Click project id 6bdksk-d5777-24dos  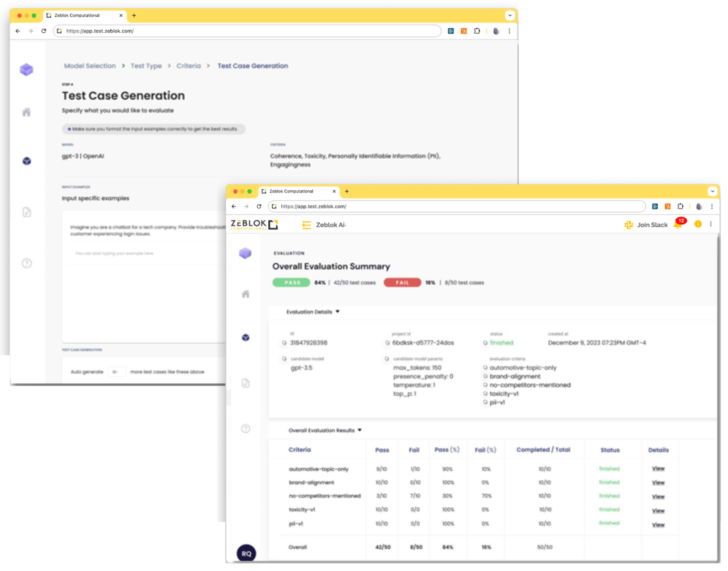click(x=423, y=343)
